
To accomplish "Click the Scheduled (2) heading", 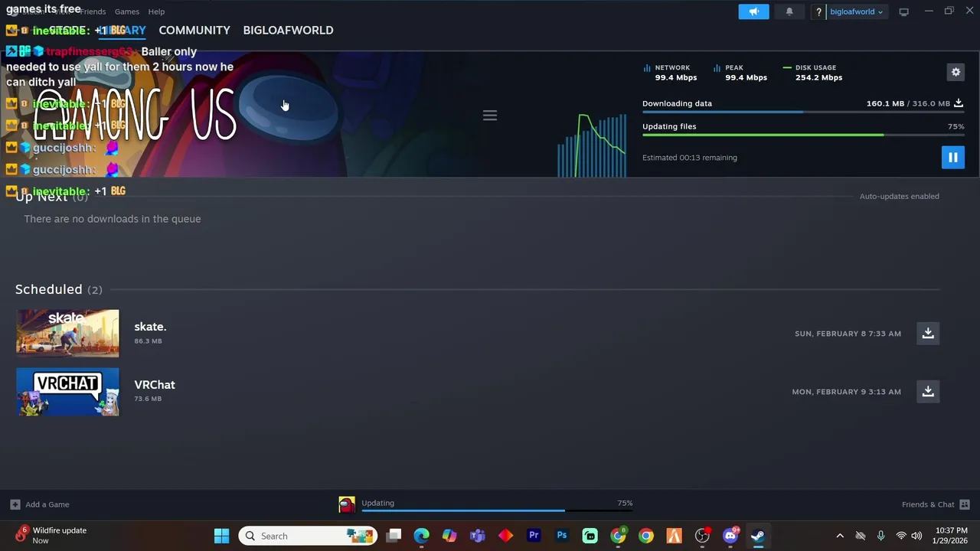I will (59, 289).
